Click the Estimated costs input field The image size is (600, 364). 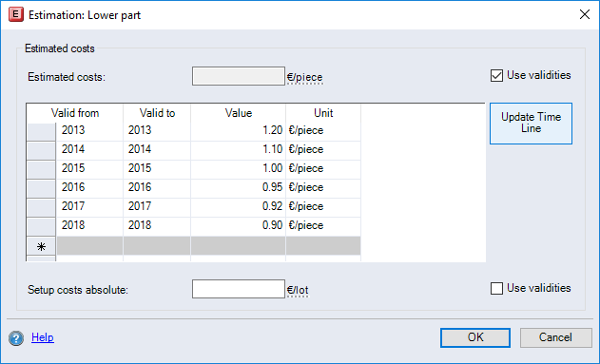point(239,76)
